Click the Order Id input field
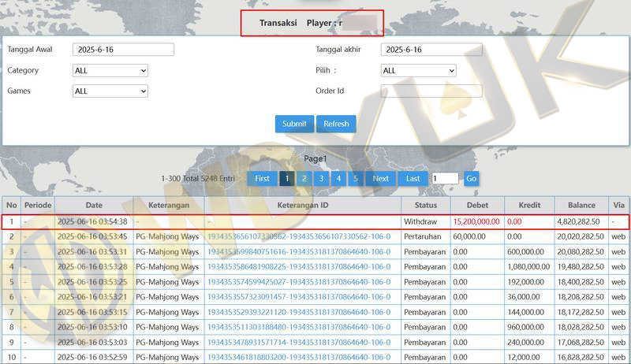The height and width of the screenshot is (364, 631). [x=431, y=91]
